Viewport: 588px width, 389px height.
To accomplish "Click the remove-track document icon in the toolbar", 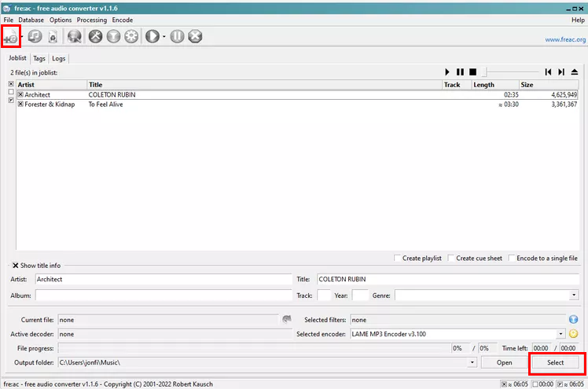I will (53, 36).
